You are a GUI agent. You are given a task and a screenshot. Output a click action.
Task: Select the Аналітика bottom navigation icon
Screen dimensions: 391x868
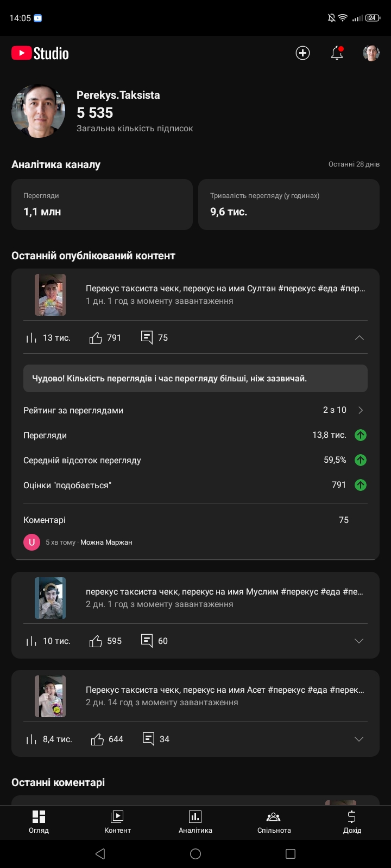[x=195, y=816]
